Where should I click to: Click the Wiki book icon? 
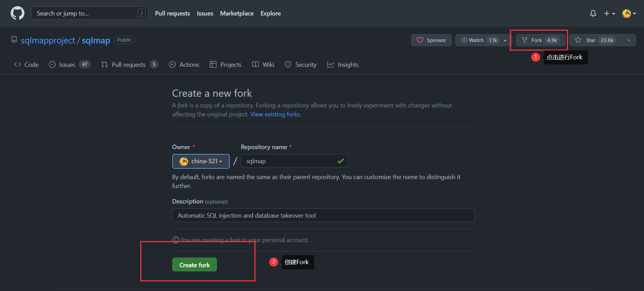tap(255, 64)
